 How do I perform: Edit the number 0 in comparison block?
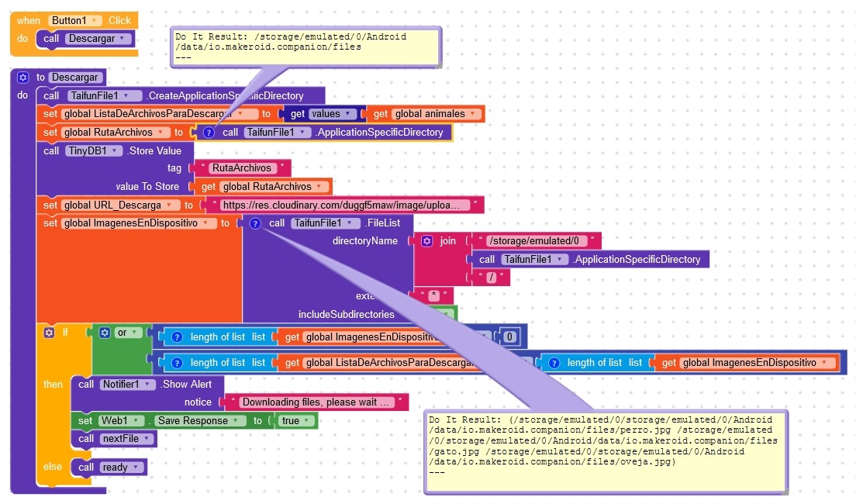click(x=509, y=337)
